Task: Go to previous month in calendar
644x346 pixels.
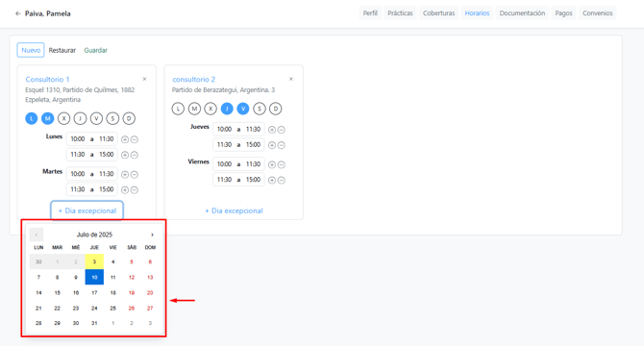Action: pos(37,235)
